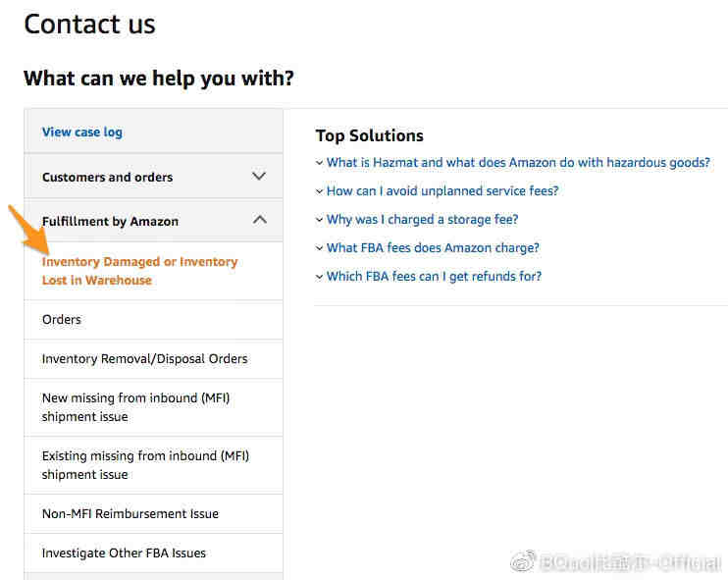
Task: Expand What FBA fees does Amazon charge
Action: click(x=433, y=248)
